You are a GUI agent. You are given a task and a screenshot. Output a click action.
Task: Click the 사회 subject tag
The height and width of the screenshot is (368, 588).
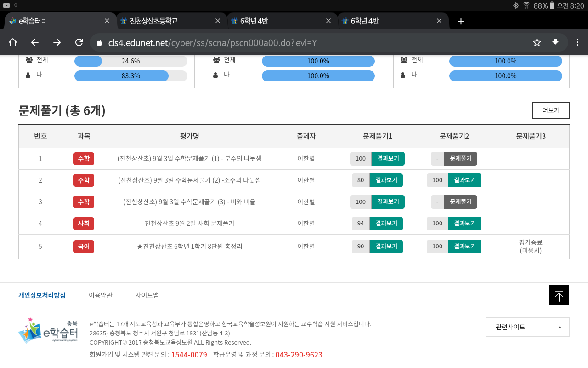click(x=84, y=224)
